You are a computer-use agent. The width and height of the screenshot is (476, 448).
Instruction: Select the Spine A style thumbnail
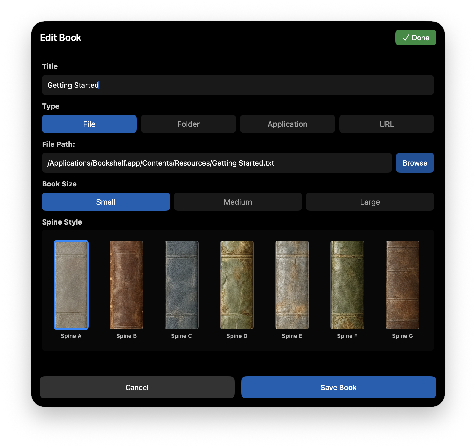click(x=71, y=285)
